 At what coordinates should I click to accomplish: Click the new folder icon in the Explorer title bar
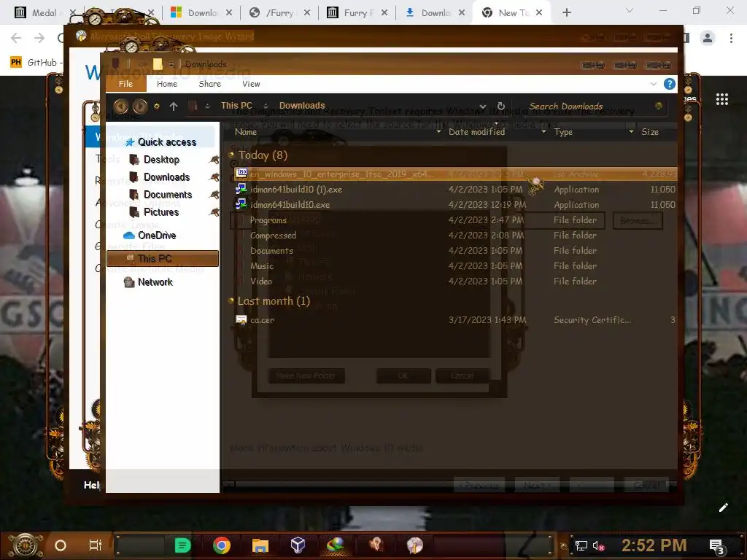[158, 64]
